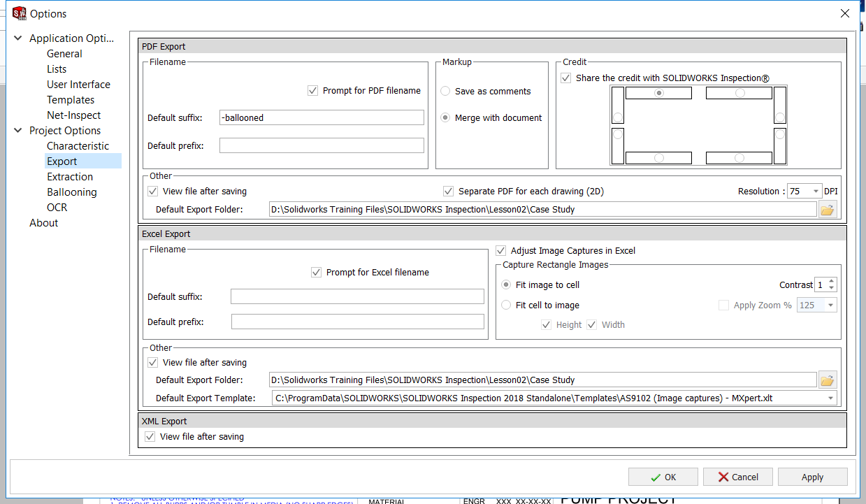The height and width of the screenshot is (504, 866).
Task: Open the Apply Zoom % dropdown
Action: (x=830, y=305)
